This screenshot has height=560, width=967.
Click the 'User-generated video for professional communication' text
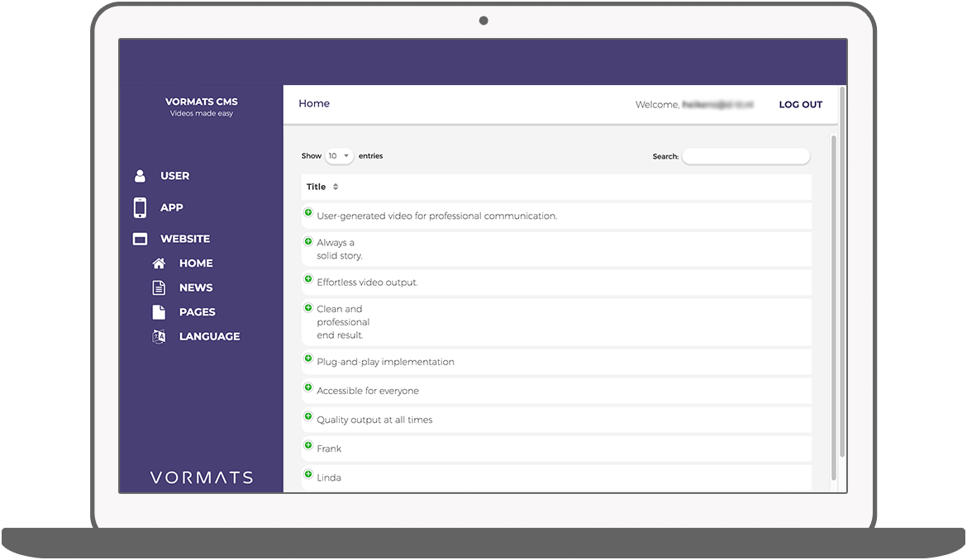tap(436, 216)
